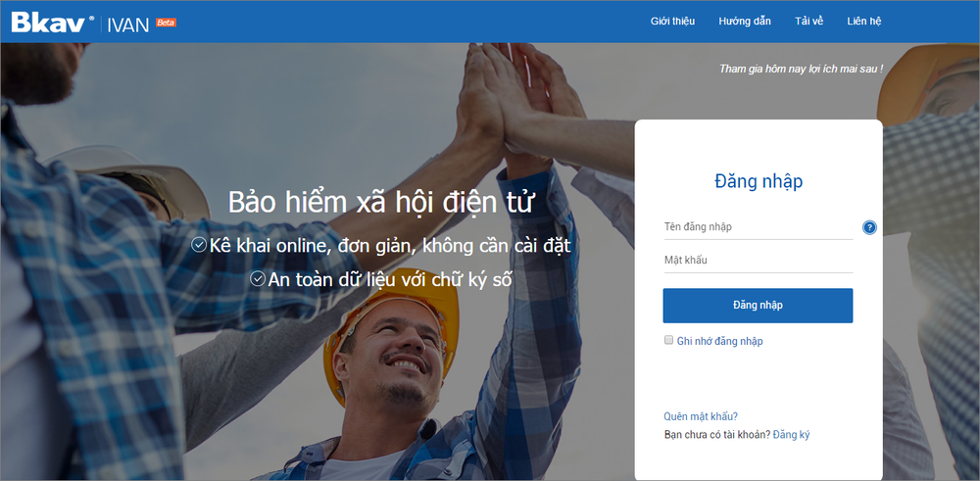Open the Đăng ký registration link
This screenshot has height=481, width=980.
(x=791, y=435)
